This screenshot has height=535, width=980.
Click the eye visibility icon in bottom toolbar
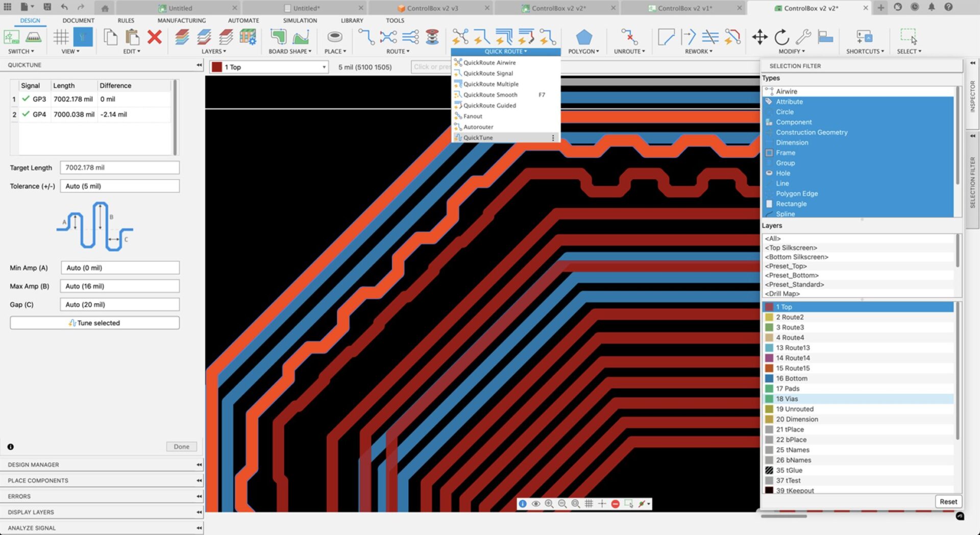click(x=536, y=504)
